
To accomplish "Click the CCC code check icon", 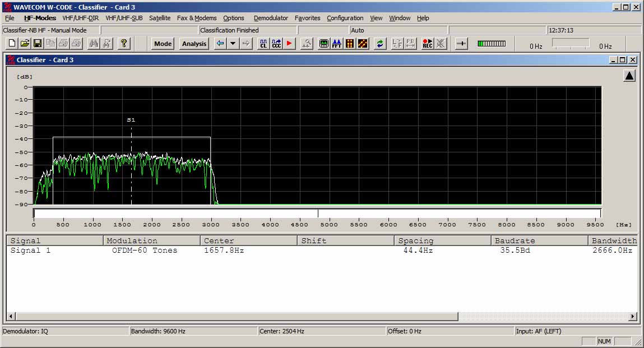I will click(276, 44).
